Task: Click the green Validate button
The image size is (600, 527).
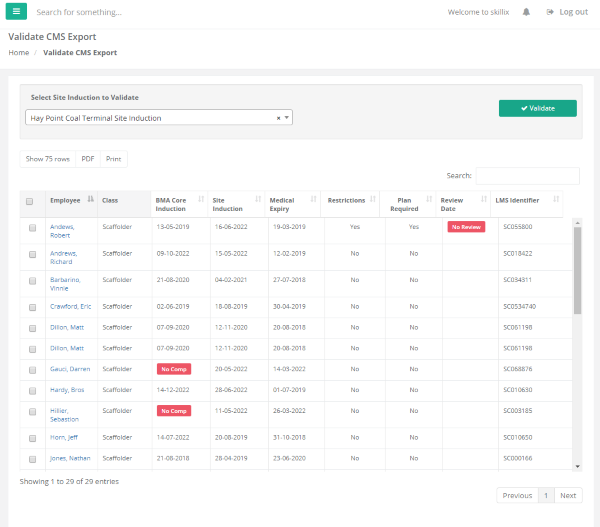Action: [538, 108]
